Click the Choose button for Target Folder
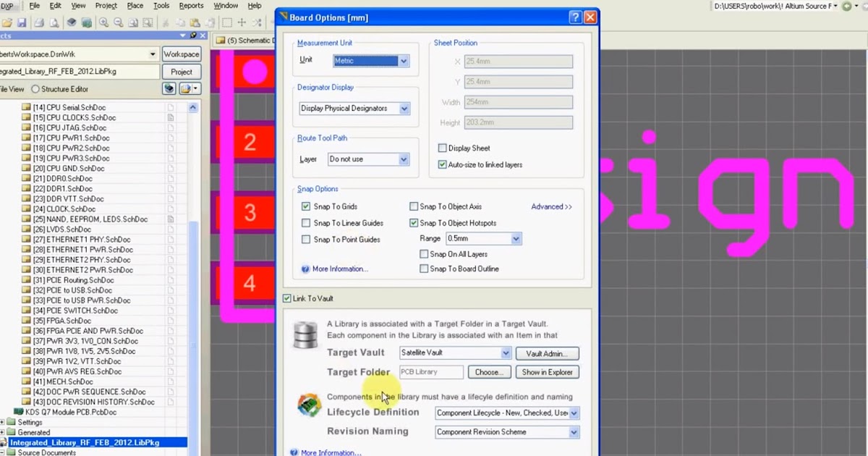Image resolution: width=868 pixels, height=456 pixels. pyautogui.click(x=489, y=372)
